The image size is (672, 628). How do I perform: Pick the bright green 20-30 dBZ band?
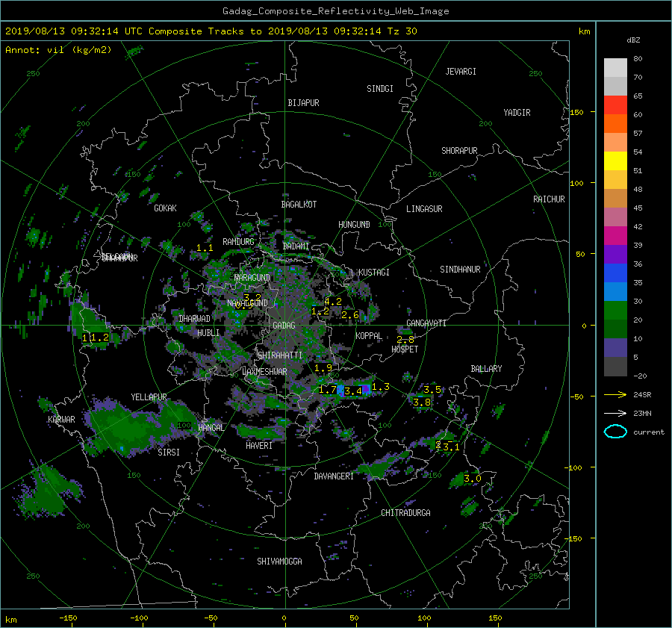[615, 311]
